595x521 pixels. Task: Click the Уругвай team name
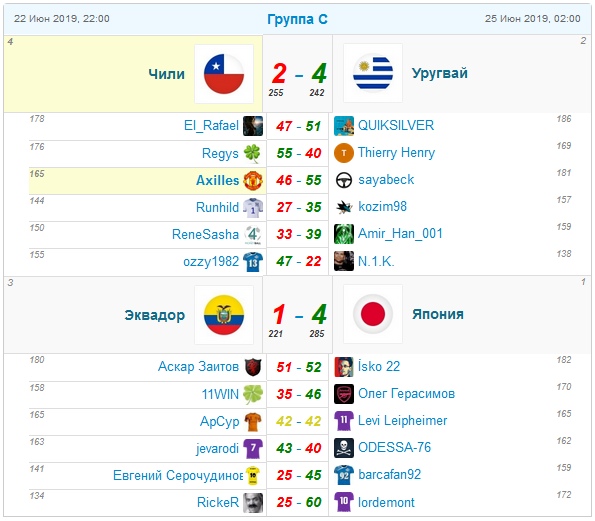tap(439, 73)
